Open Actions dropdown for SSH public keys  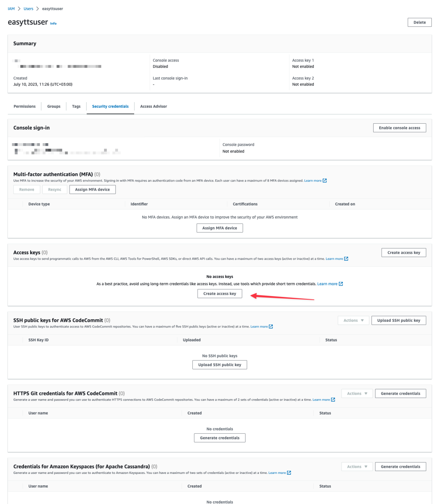tap(353, 321)
